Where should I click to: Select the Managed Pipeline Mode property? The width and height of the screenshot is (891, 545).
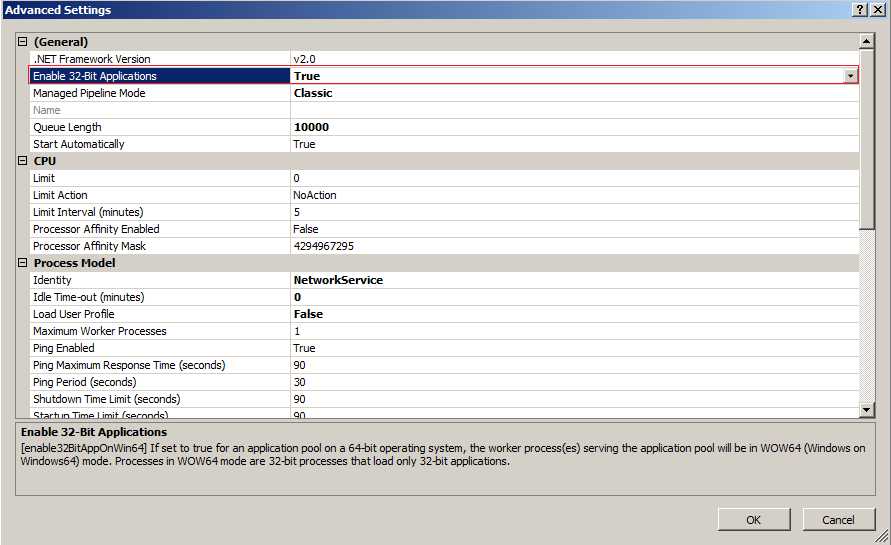89,93
